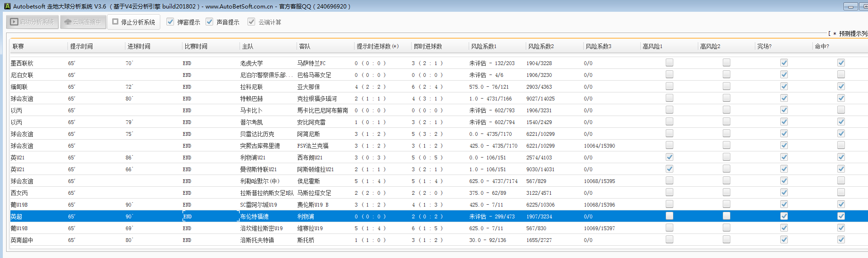Click the cloud icon on 云端连接中
The image size is (868, 258).
68,22
